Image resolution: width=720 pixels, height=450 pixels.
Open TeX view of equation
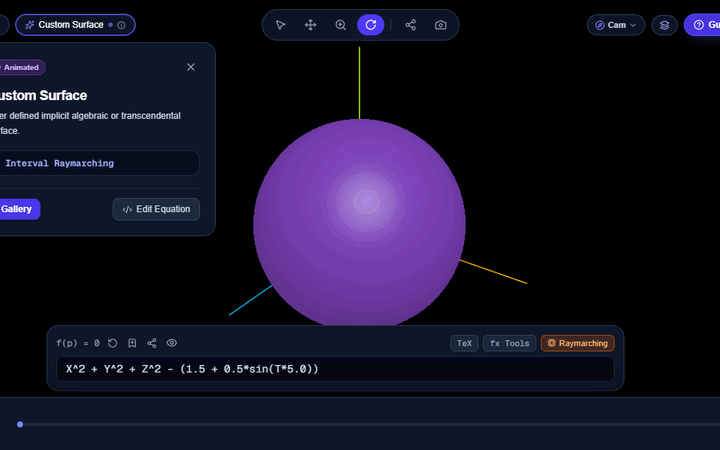point(464,343)
